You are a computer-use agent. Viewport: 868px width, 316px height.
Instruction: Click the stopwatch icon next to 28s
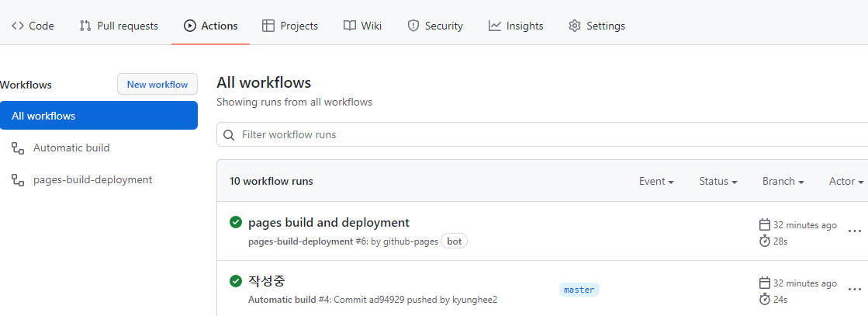765,241
